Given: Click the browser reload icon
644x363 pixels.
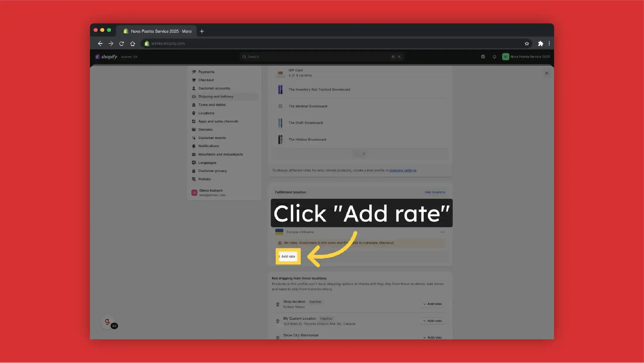Looking at the screenshot, I should click(x=121, y=44).
